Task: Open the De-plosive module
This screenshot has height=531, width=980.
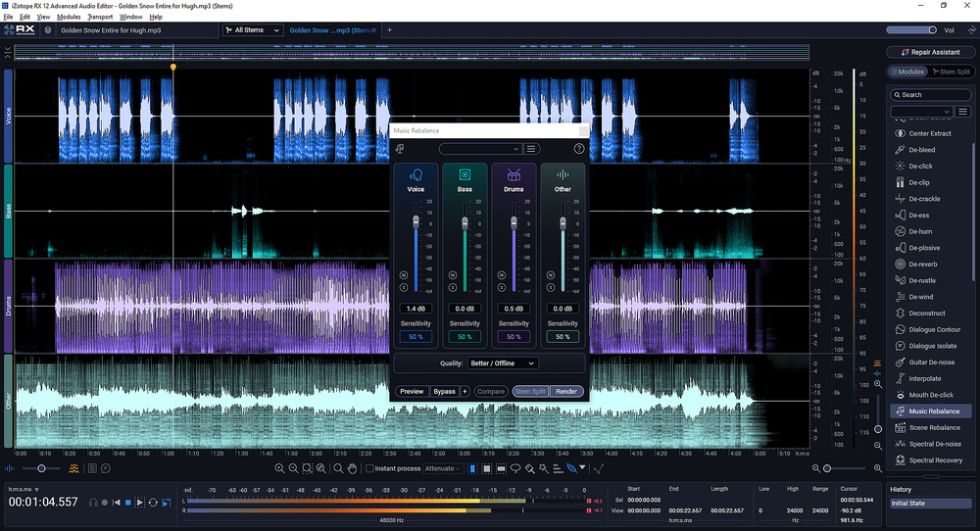Action: click(x=930, y=248)
